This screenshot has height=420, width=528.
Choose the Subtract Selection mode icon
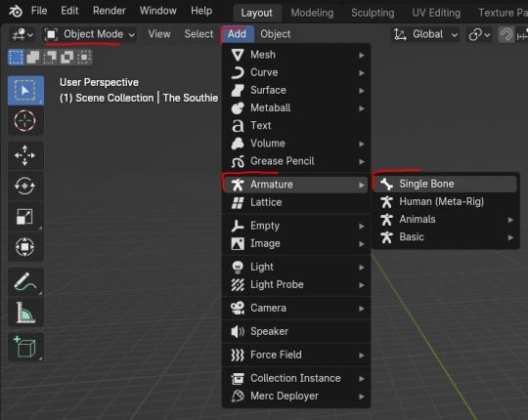(x=50, y=57)
